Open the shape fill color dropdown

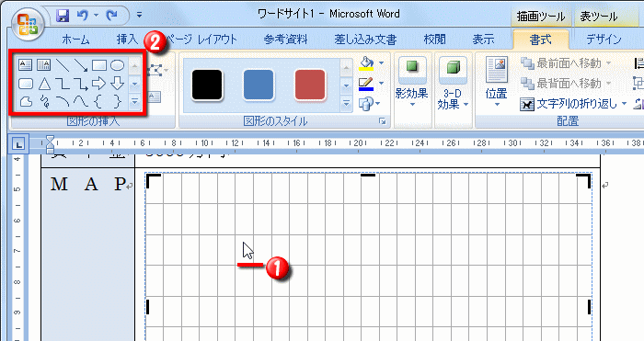coord(381,63)
